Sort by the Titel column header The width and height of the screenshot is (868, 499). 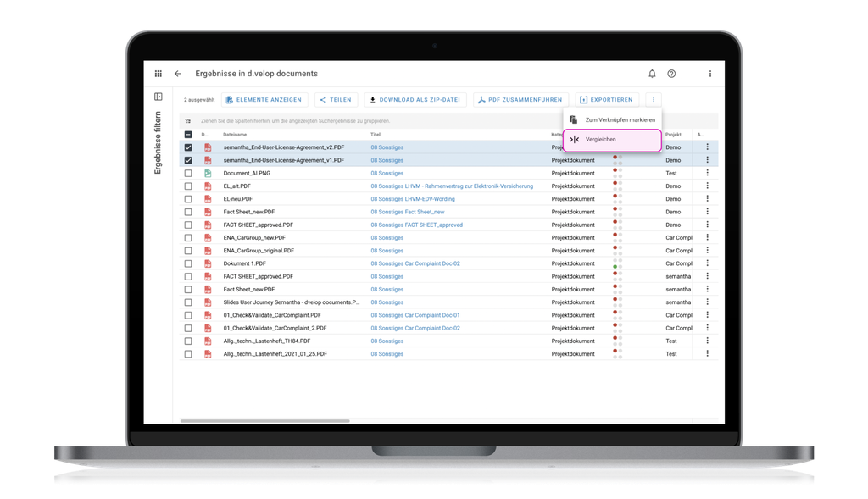pos(376,135)
